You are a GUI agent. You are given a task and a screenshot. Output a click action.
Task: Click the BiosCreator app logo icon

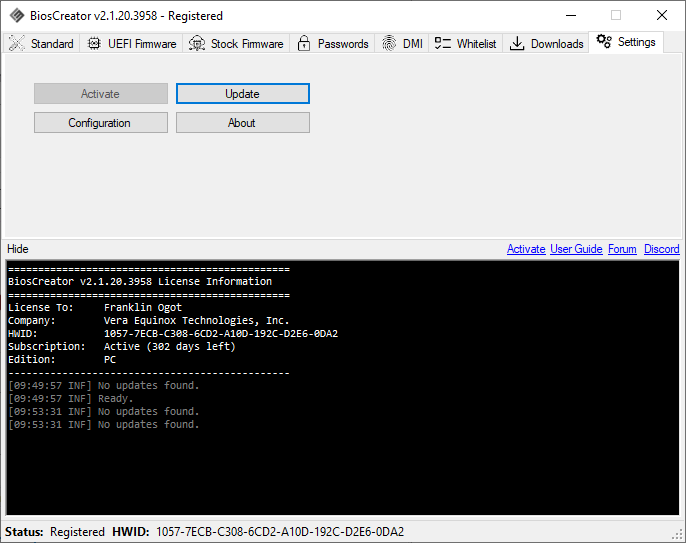[x=17, y=16]
